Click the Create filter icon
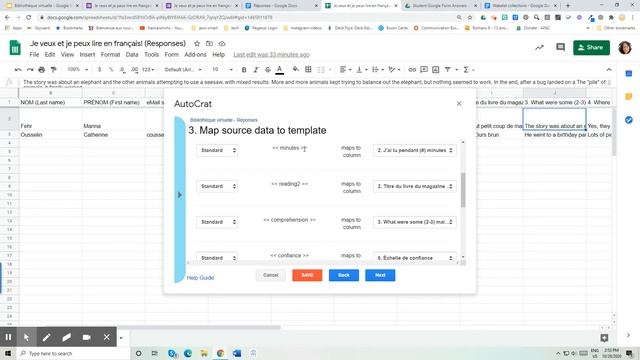This screenshot has height=360, width=640. click(x=448, y=70)
